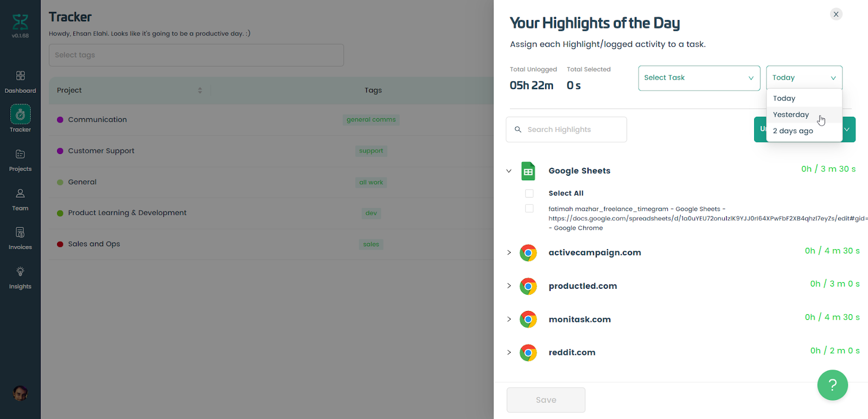Open the user avatar in the sidebar

(x=20, y=393)
